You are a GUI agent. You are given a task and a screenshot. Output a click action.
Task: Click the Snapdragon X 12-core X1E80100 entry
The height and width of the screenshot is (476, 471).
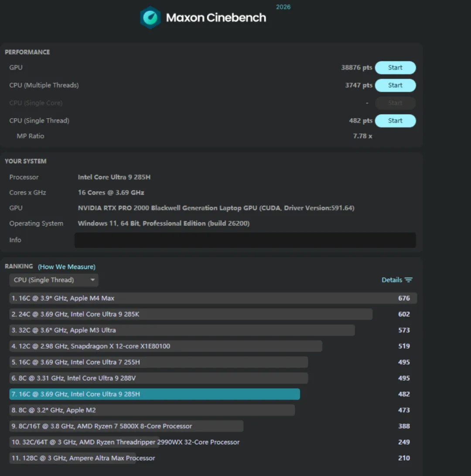[166, 346]
